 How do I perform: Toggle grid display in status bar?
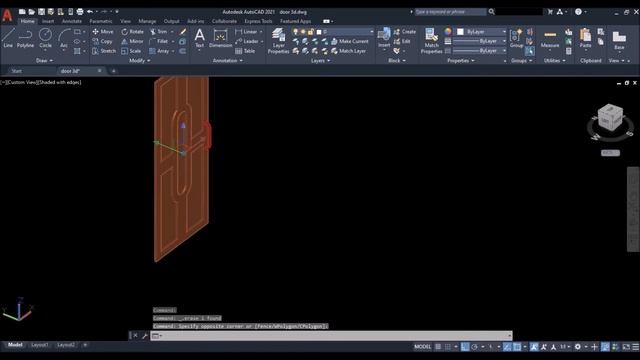[438, 347]
